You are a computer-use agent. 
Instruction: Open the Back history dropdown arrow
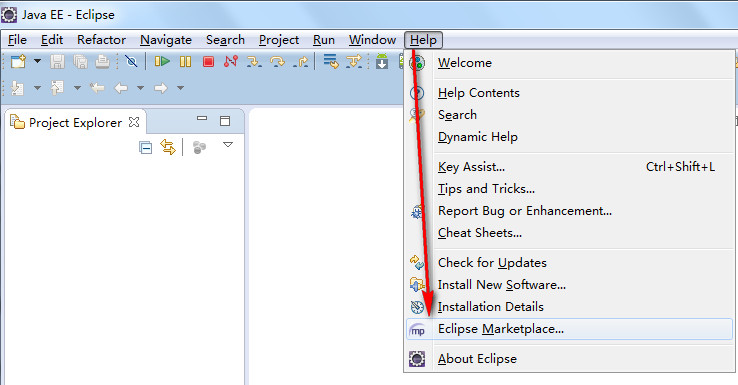140,88
